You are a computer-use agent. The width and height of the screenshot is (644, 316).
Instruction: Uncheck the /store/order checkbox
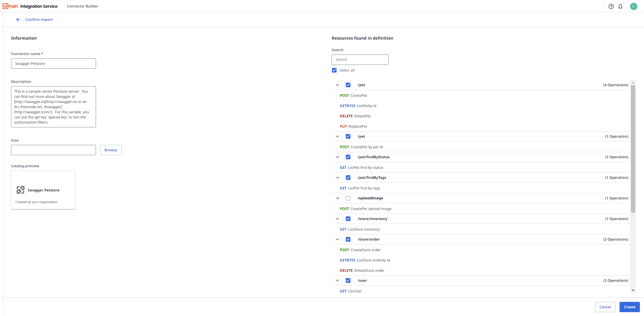pos(348,239)
